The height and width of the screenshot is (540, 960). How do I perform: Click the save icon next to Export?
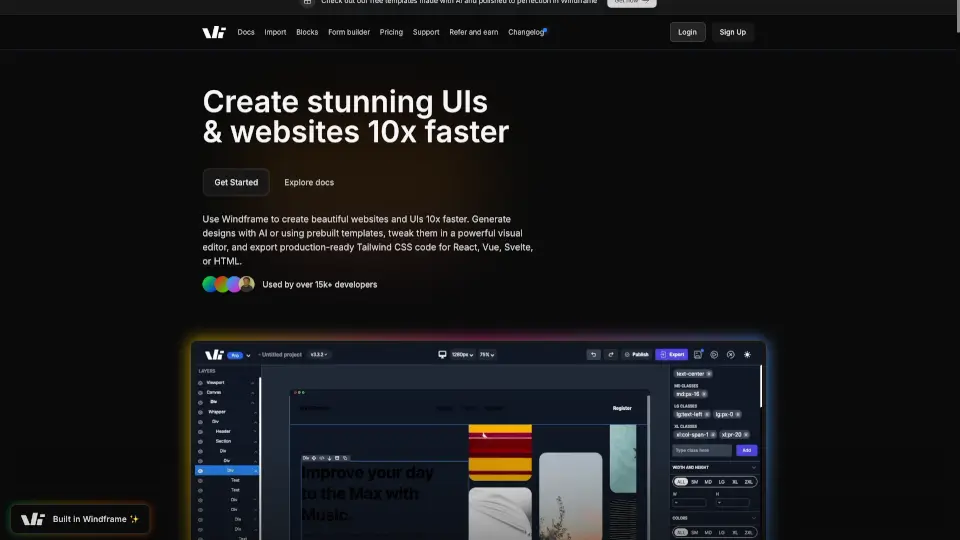pos(698,354)
